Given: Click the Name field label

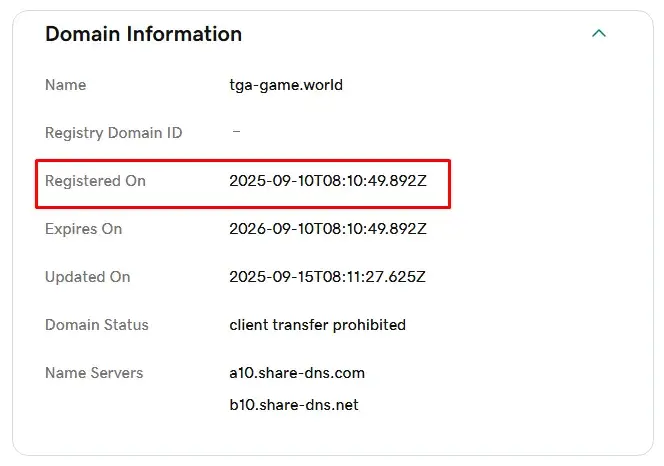Looking at the screenshot, I should point(66,85).
